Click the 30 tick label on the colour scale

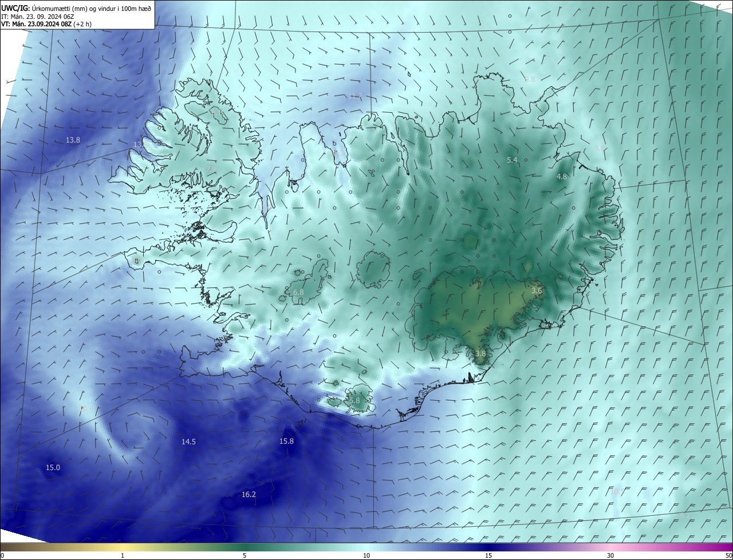[610, 555]
